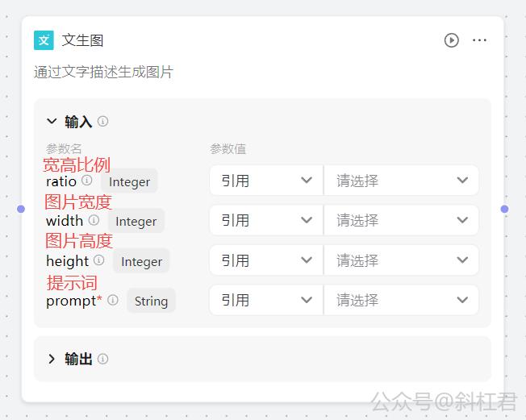
Task: Open the three-dot more options menu
Action: [x=479, y=40]
